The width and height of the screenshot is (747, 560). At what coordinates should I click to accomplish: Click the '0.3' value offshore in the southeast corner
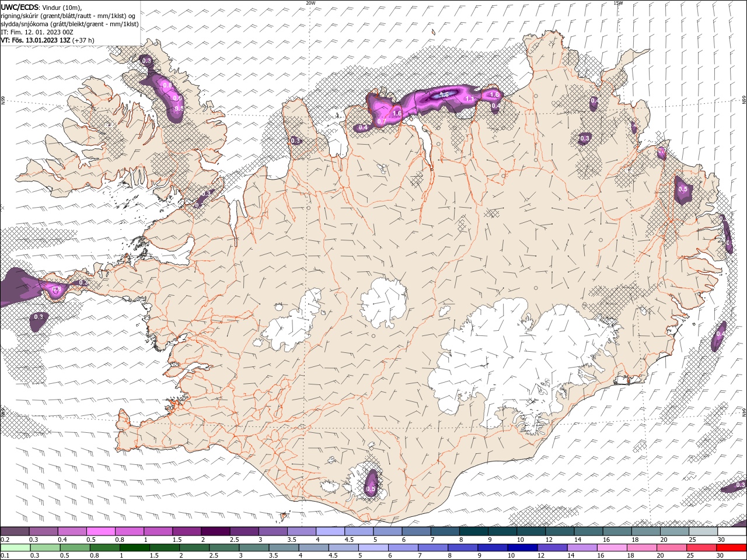[x=741, y=485]
